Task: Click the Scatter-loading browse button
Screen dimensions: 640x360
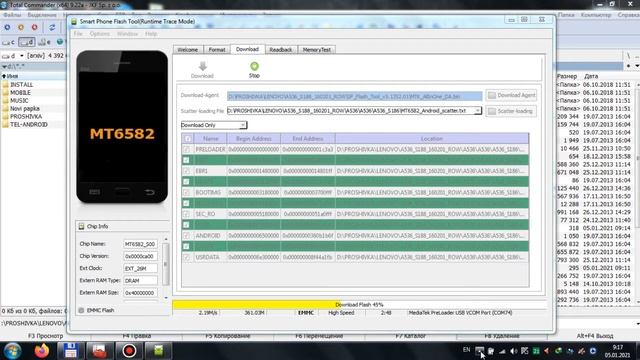Action: (x=511, y=111)
